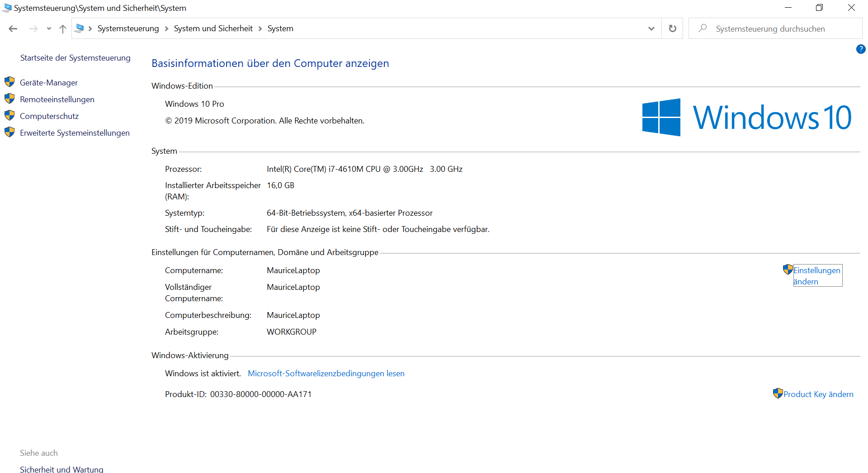Expand the chevron after System und Sicherheit
This screenshot has height=473, width=868.
[260, 28]
